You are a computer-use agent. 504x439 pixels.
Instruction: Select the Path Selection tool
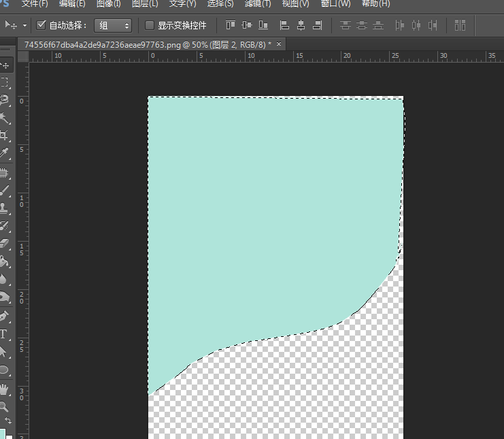pyautogui.click(x=5, y=352)
